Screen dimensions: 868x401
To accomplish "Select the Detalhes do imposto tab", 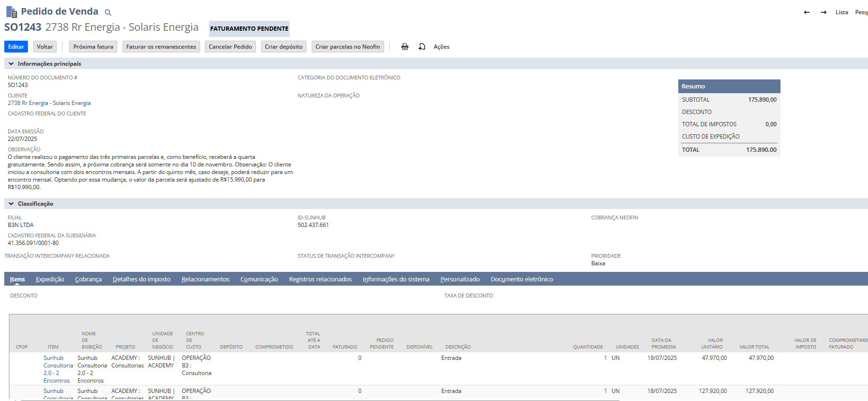I will (141, 279).
